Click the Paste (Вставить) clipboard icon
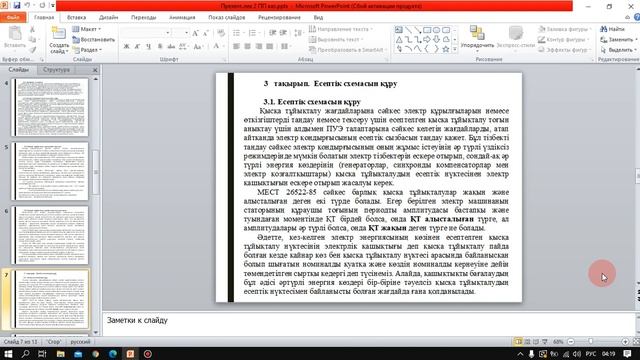640x360 pixels. (x=15, y=33)
